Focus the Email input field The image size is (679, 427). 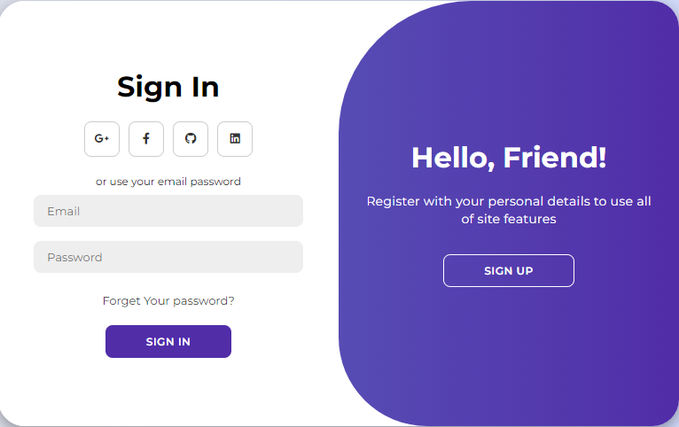[x=168, y=211]
